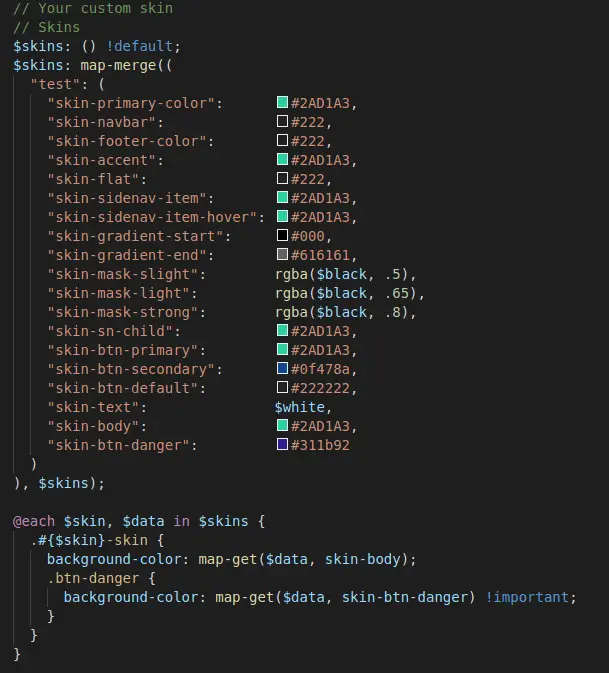This screenshot has height=673, width=609.
Task: Place cursor on the !default keyword
Action: pyautogui.click(x=139, y=46)
